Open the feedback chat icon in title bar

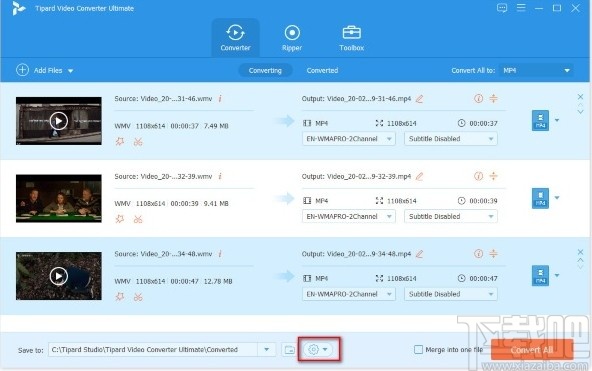502,8
